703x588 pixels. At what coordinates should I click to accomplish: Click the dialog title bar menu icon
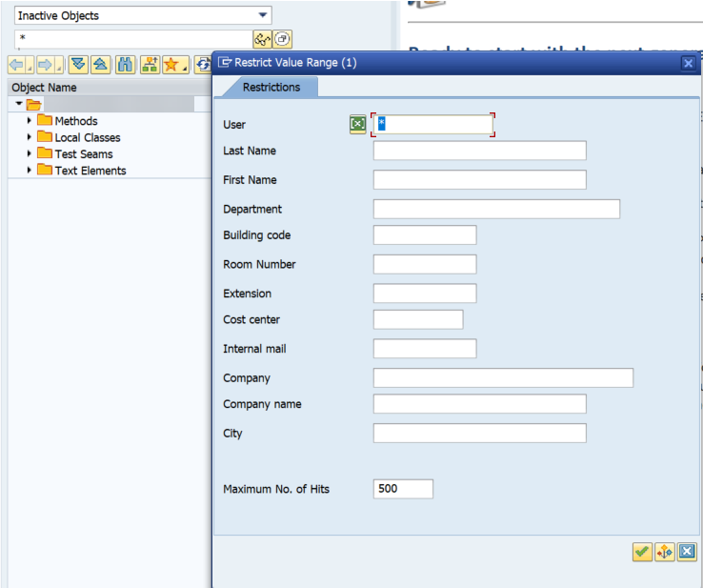pos(225,62)
